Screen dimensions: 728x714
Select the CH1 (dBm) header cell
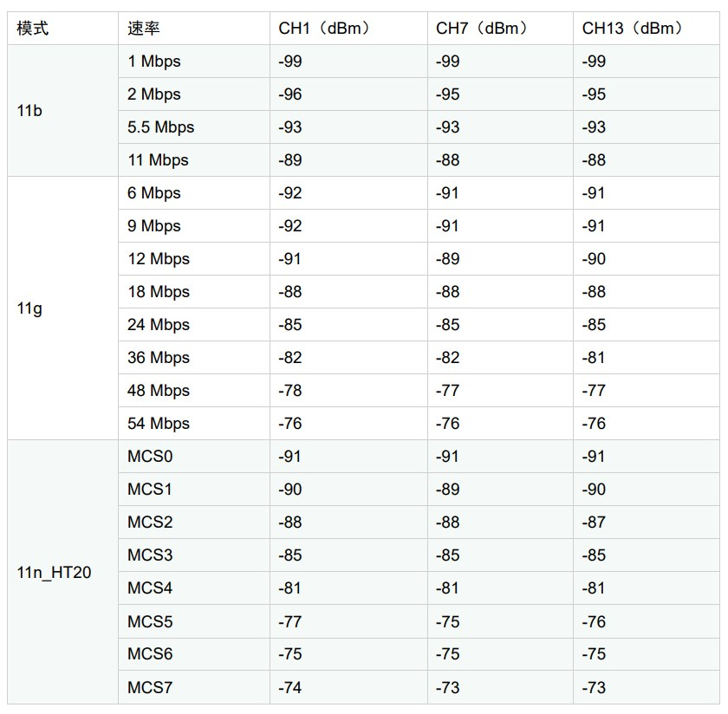click(x=348, y=29)
